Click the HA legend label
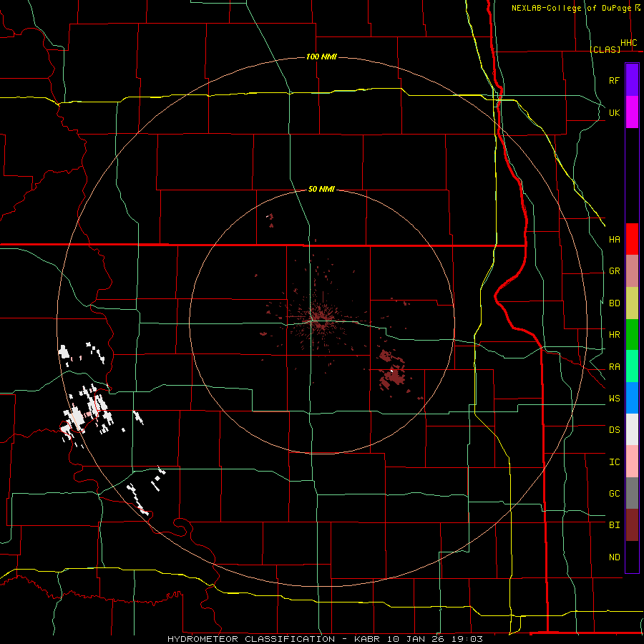 pos(614,240)
